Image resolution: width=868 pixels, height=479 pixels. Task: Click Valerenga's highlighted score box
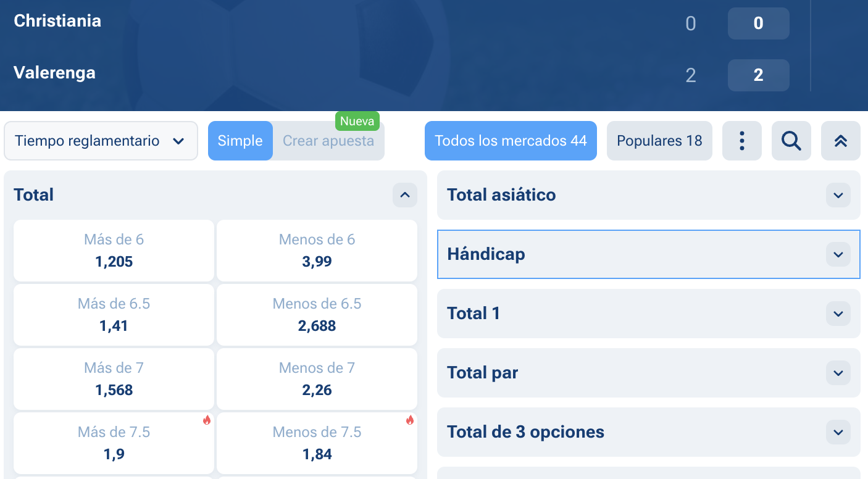(x=759, y=75)
